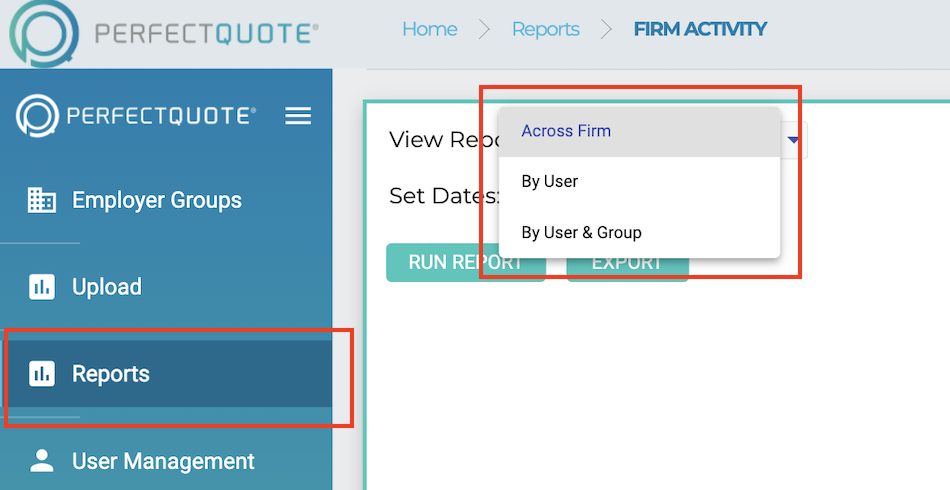
Task: Go to Reports breadcrumb link
Action: (x=545, y=29)
